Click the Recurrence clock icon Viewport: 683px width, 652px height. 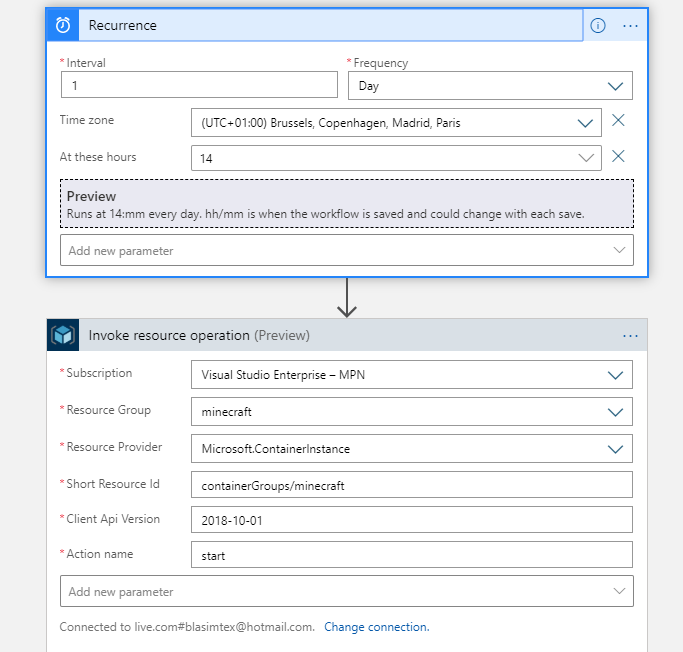click(63, 25)
